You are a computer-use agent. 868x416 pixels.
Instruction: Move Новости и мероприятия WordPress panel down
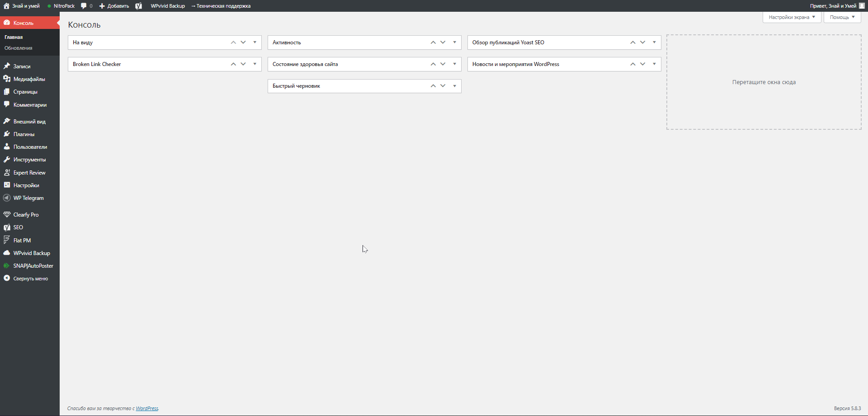point(643,64)
